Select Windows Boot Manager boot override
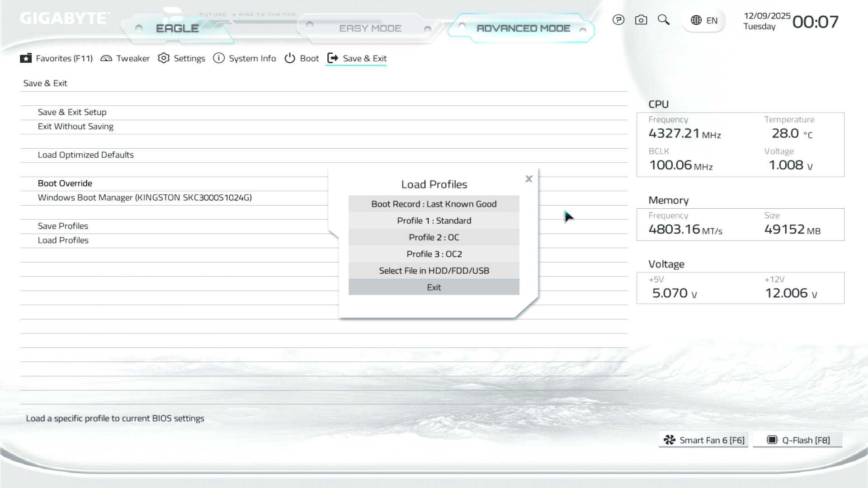This screenshot has width=868, height=488. (145, 197)
